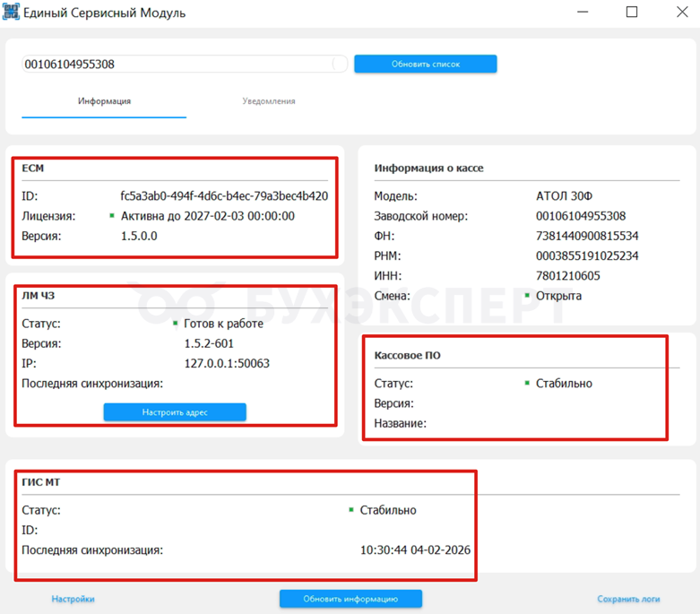Click the IP value 127.0.0.1:50063

(227, 363)
